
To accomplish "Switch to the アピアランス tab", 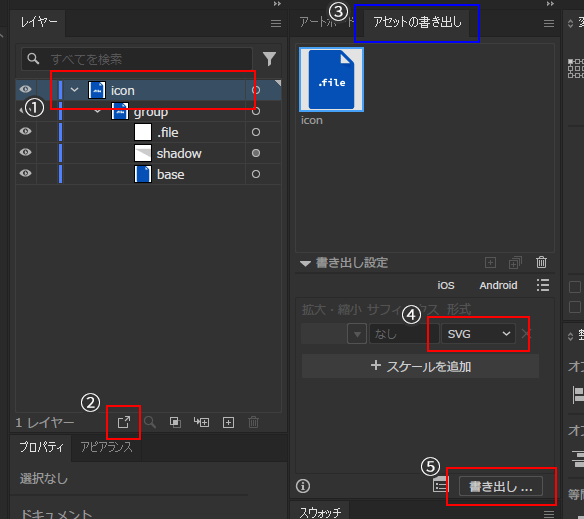I will 107,447.
